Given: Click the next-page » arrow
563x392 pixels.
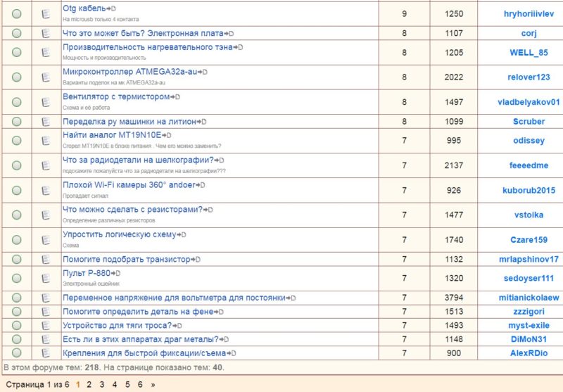Looking at the screenshot, I should tap(153, 384).
